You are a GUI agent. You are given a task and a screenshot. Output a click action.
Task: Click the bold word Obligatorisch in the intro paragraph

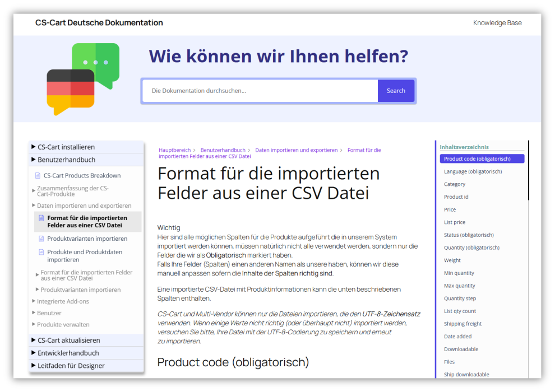click(226, 255)
